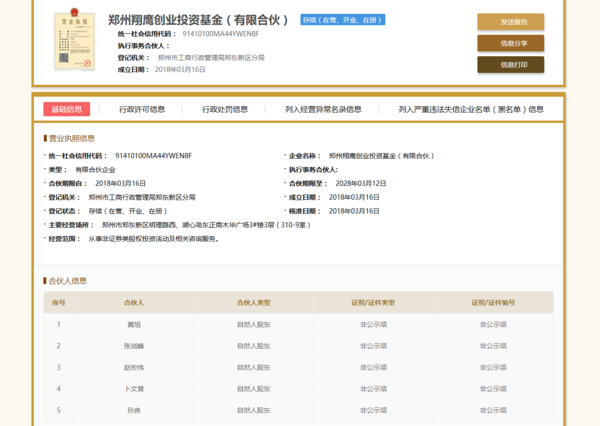Select the 基础信息 tab
The image size is (600, 426).
point(66,109)
